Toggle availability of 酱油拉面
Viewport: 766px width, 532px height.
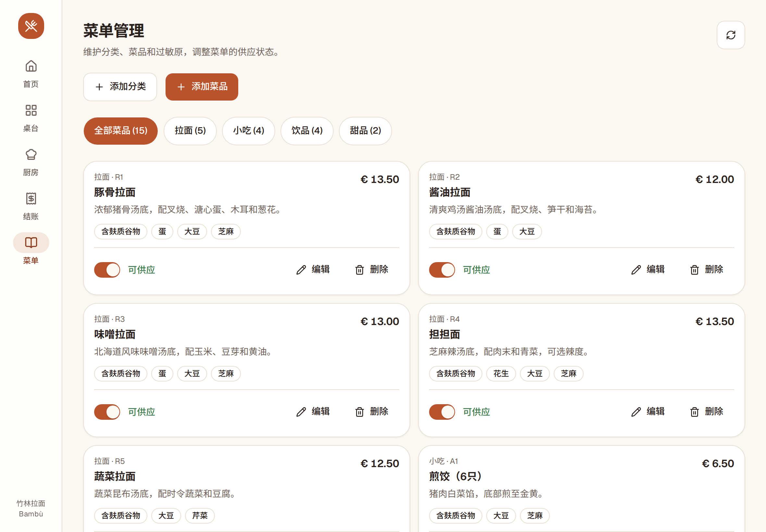tap(442, 270)
